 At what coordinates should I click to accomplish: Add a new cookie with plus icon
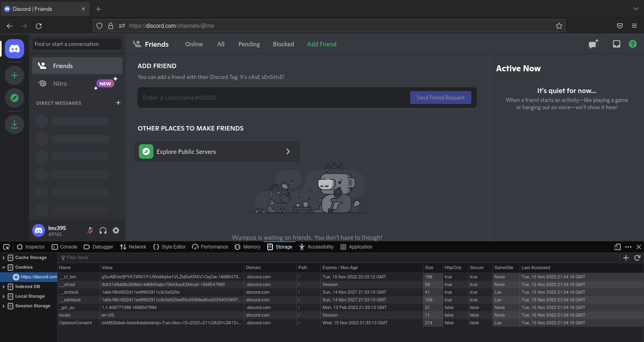626,258
